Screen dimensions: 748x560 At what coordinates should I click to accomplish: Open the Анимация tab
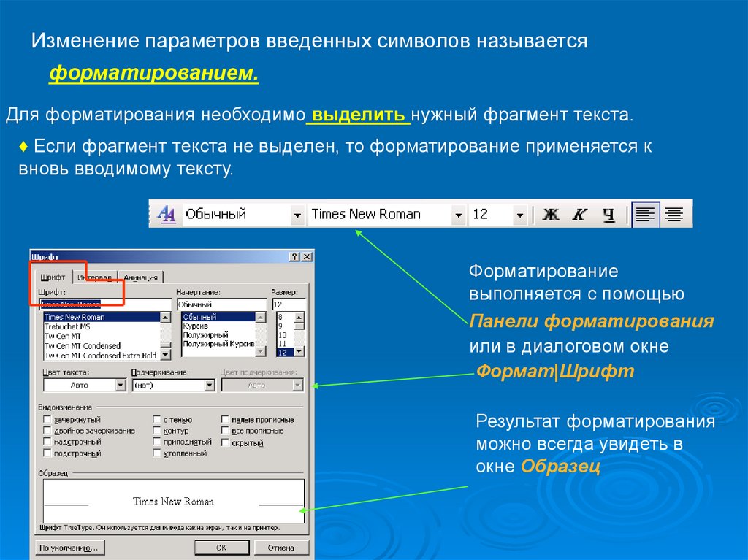click(141, 277)
